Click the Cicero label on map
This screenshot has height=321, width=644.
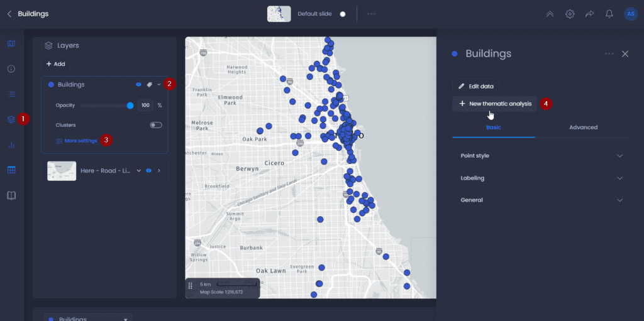click(x=274, y=163)
